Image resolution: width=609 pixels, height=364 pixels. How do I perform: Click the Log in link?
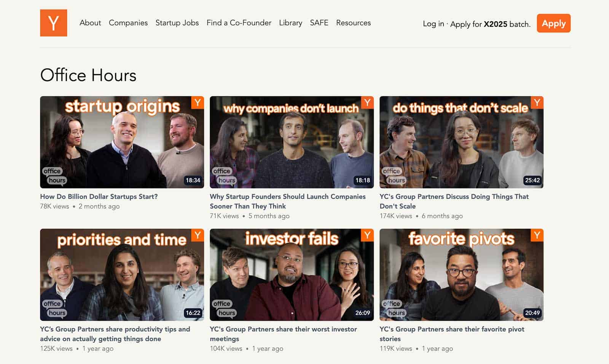pos(434,24)
